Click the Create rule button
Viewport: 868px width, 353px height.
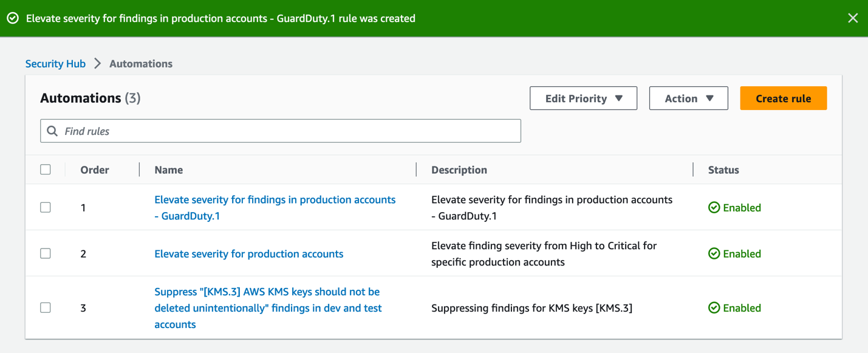pyautogui.click(x=783, y=98)
